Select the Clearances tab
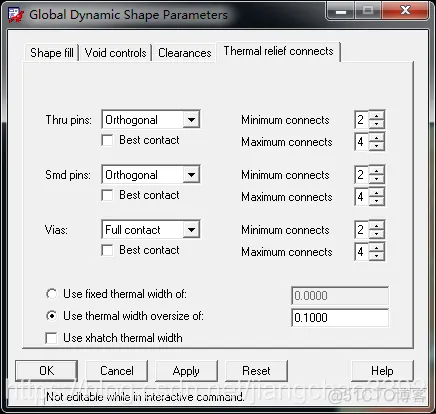Image resolution: width=436 pixels, height=414 pixels. click(x=184, y=53)
